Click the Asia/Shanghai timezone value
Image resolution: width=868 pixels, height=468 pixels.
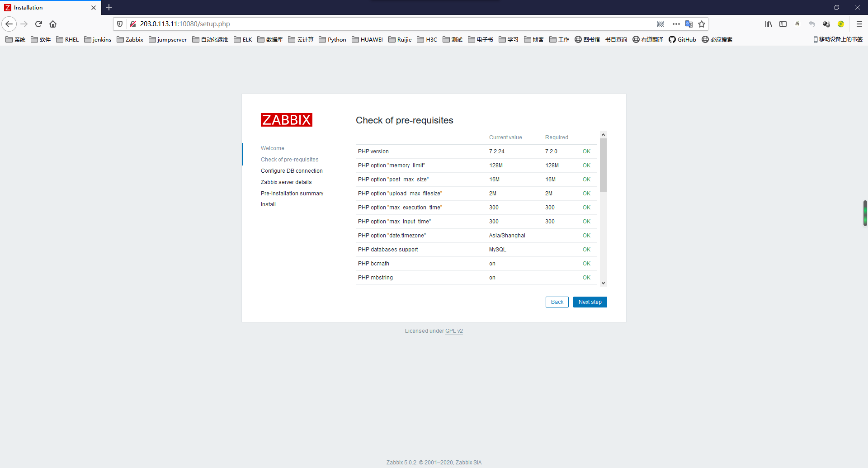pos(507,236)
